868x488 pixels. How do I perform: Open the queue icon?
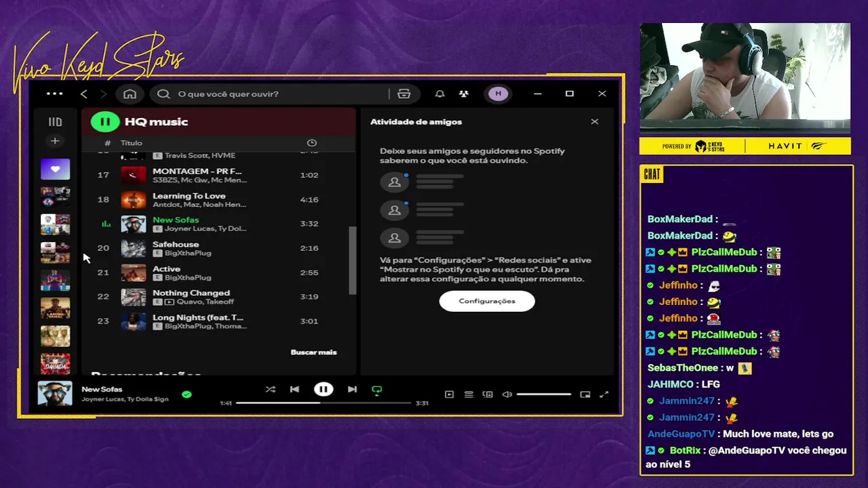click(x=469, y=394)
